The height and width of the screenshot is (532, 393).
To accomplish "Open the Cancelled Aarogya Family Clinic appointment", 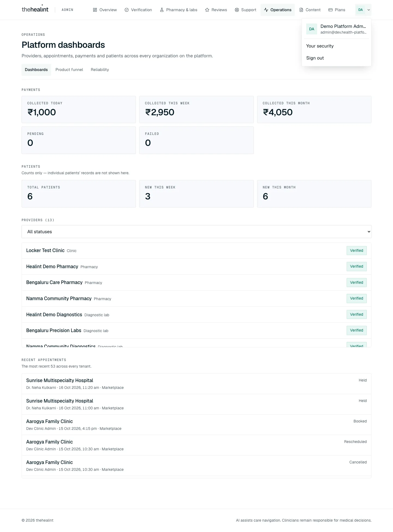I will coord(196,466).
